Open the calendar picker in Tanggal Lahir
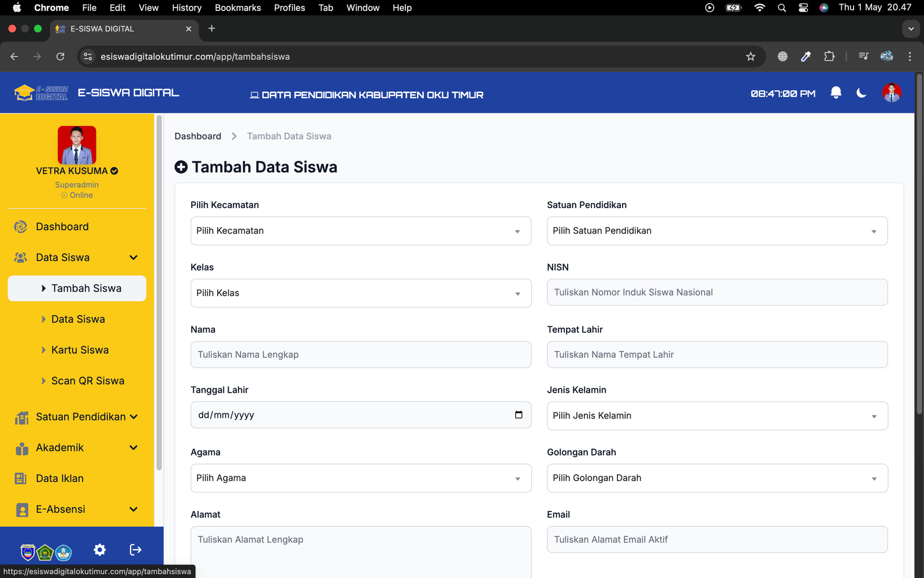Screen dimensions: 924x578 (518, 415)
